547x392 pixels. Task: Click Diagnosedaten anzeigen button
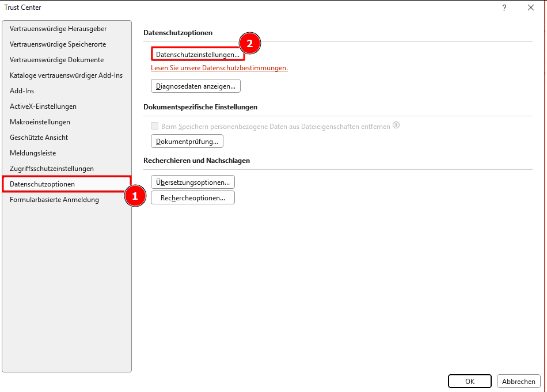coord(195,86)
